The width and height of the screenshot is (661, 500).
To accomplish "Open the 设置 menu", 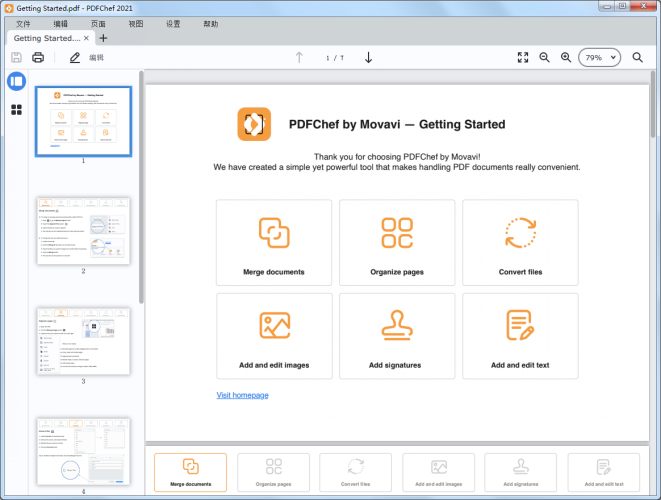I will click(x=173, y=24).
